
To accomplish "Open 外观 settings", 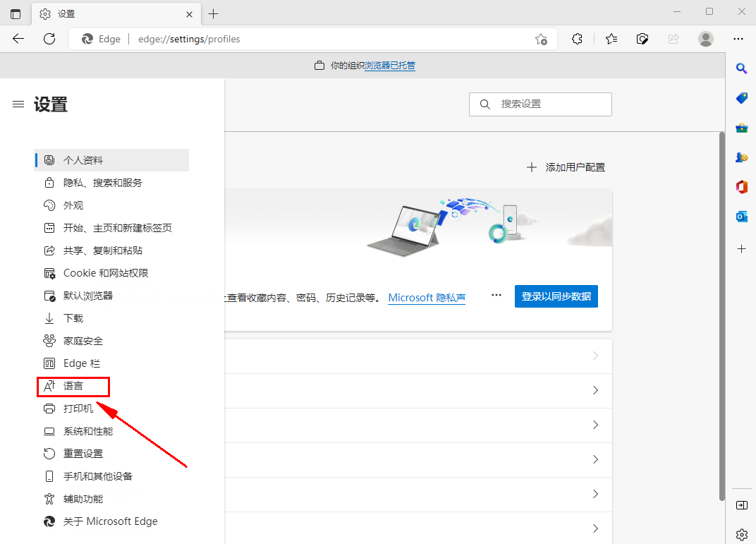I will coord(112,205).
